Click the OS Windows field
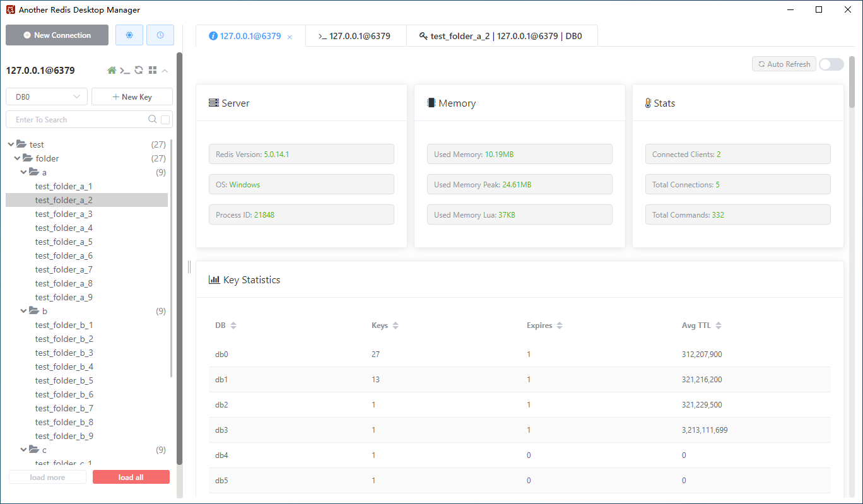 click(302, 184)
